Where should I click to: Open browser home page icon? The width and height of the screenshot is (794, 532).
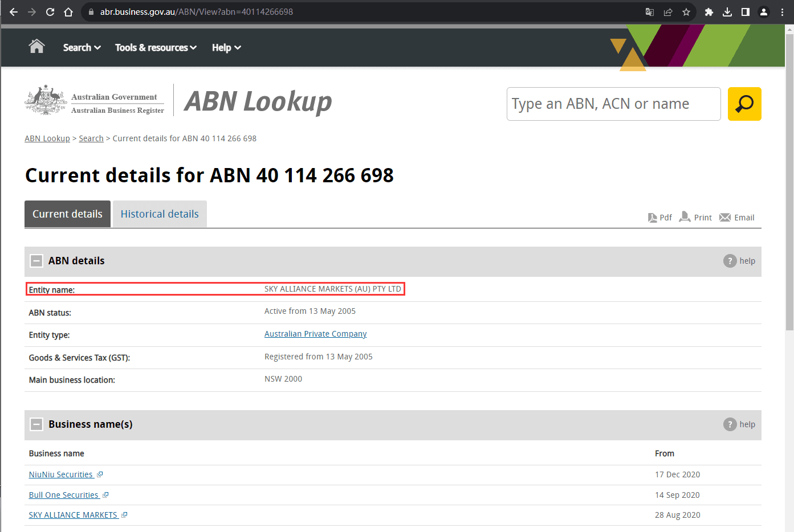click(x=68, y=12)
